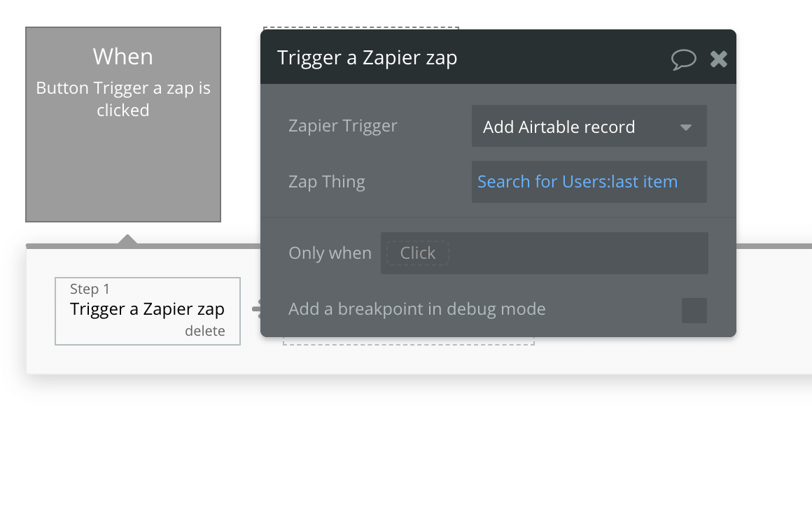Image resolution: width=812 pixels, height=519 pixels.
Task: Click the "Trigger a Zapier zap" dialog header
Action: coord(367,57)
